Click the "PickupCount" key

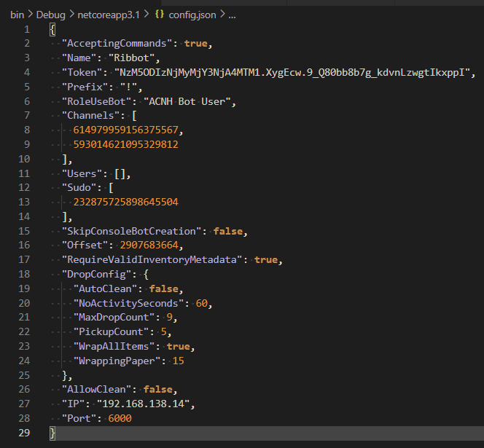111,332
